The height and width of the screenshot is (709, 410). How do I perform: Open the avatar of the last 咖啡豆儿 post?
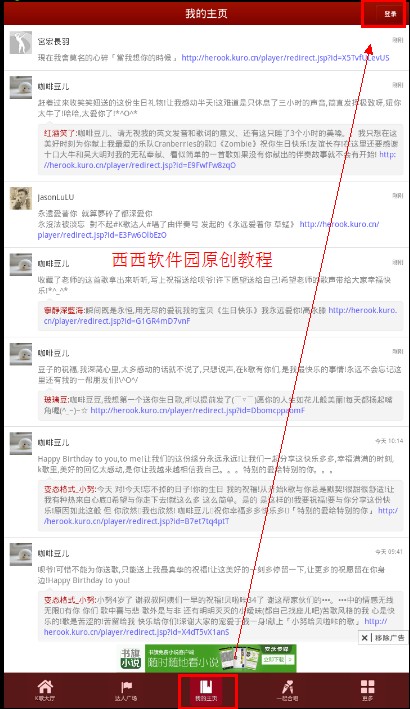click(21, 554)
